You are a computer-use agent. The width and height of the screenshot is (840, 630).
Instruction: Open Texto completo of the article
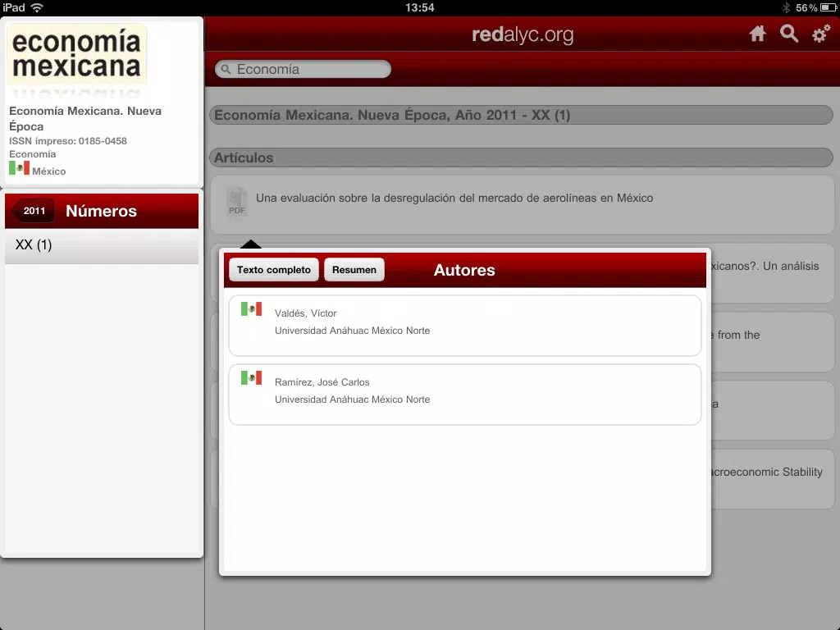tap(274, 269)
